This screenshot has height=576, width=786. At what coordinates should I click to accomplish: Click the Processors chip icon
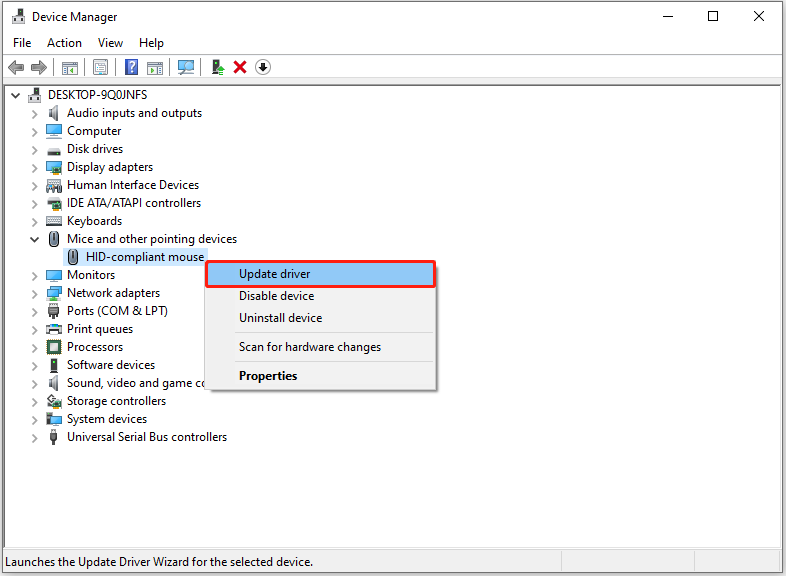tap(54, 347)
